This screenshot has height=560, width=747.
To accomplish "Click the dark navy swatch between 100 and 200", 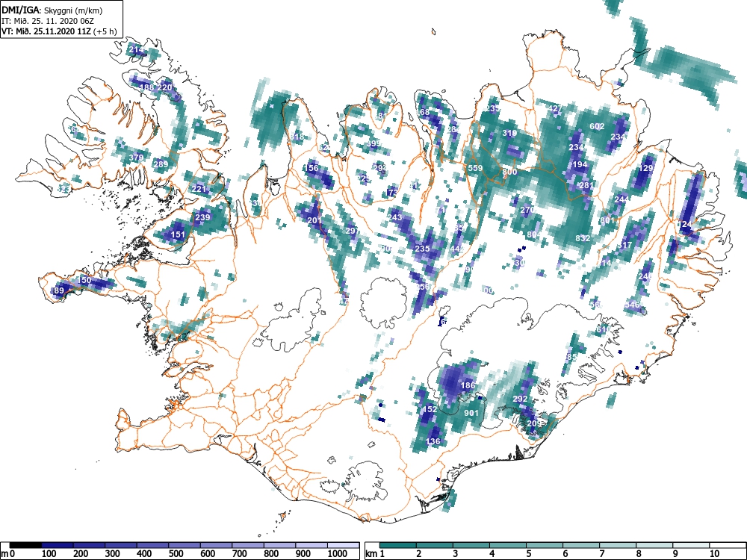I will [58, 545].
